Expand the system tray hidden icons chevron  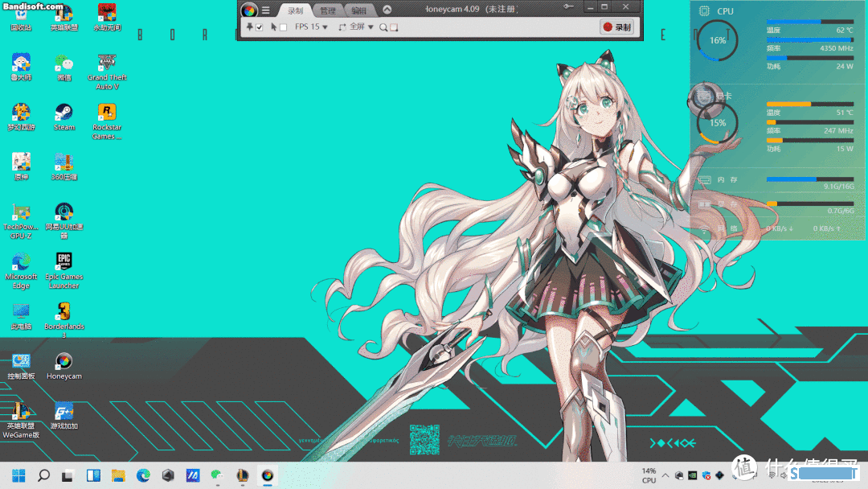(x=665, y=475)
